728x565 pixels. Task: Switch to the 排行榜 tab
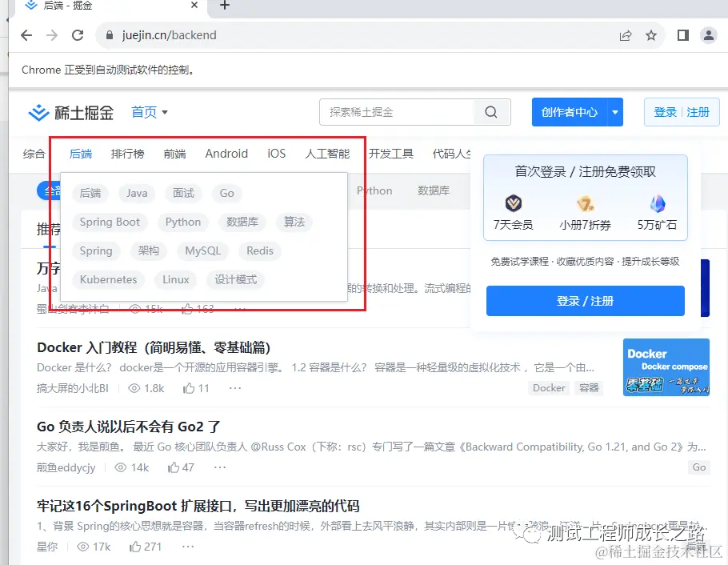[127, 154]
